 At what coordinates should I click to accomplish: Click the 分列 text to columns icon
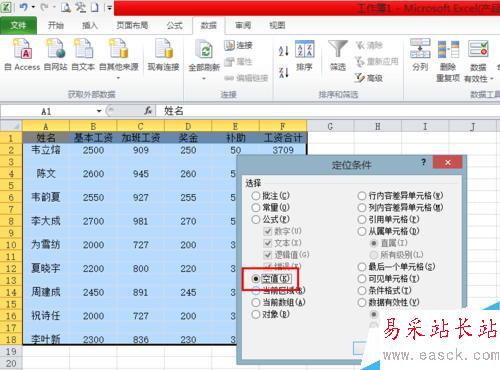[420, 49]
